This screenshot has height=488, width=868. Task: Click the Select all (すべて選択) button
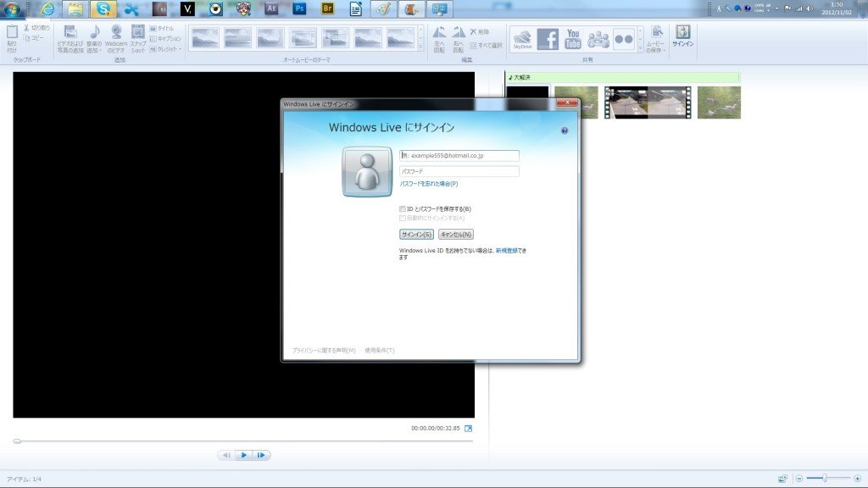pyautogui.click(x=486, y=46)
